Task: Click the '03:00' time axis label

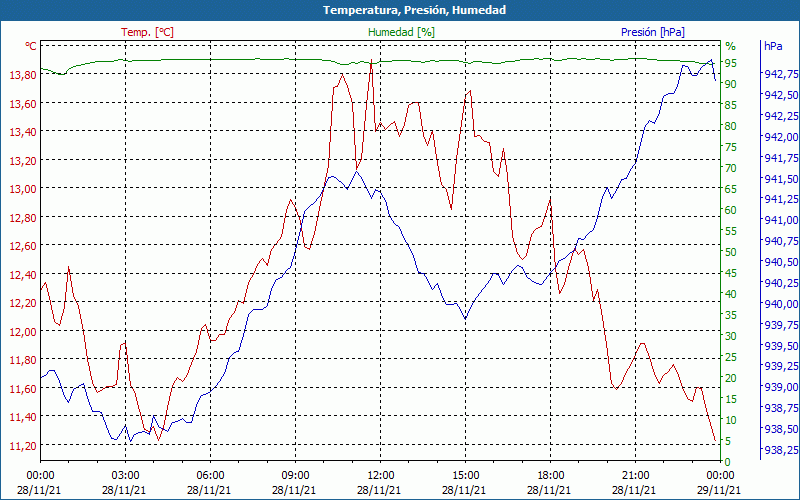Action: 125,476
